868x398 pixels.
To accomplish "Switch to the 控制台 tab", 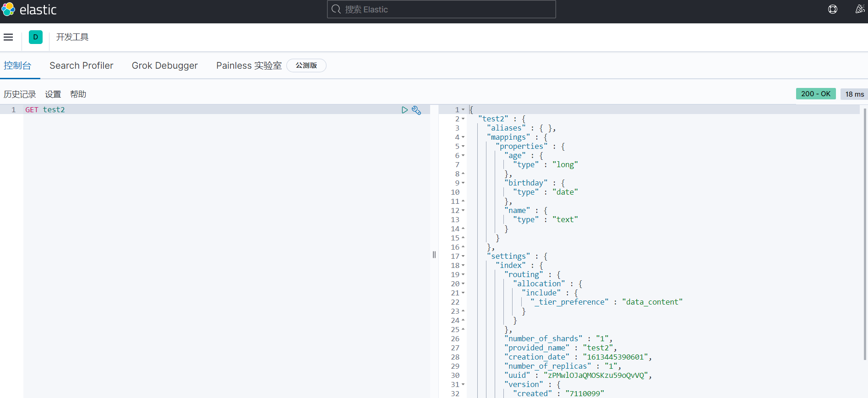I will [17, 65].
